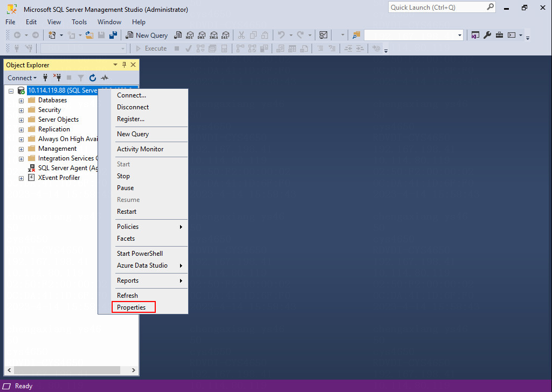Viewport: 552px width, 392px height.
Task: Open the Tools menu
Action: [79, 22]
